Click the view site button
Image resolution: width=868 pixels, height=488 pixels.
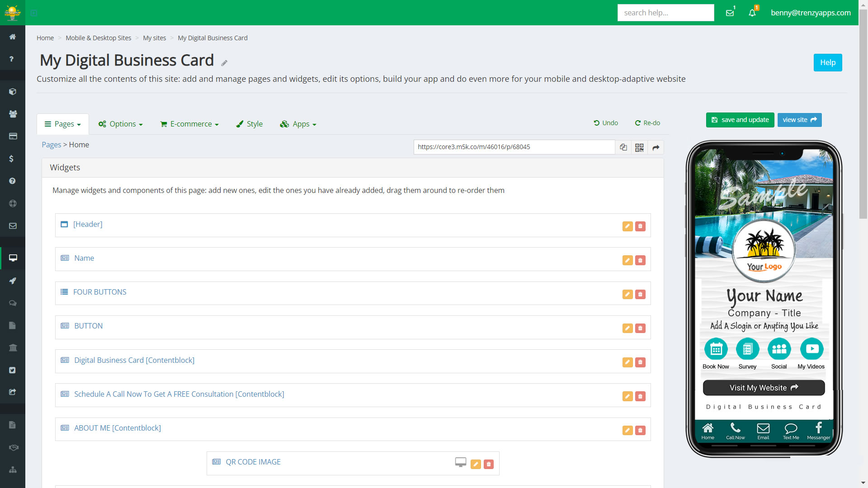[799, 120]
